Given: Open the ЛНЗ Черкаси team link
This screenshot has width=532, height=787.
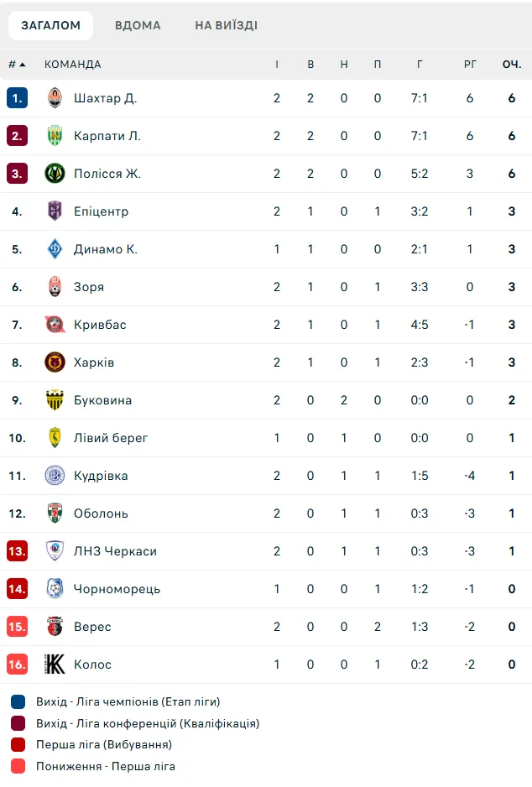Looking at the screenshot, I should 115,551.
